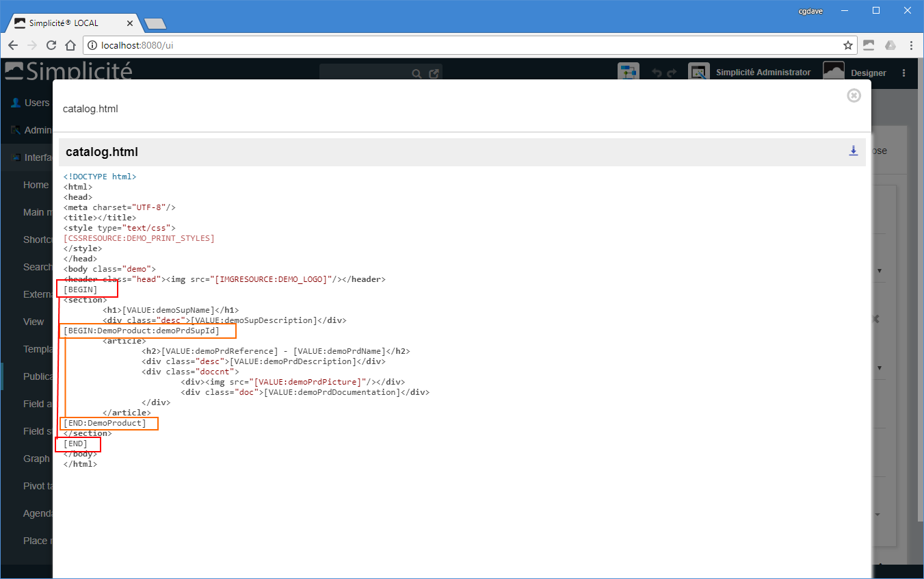
Task: Select the Simplicité LOCAL browser tab
Action: pyautogui.click(x=74, y=23)
